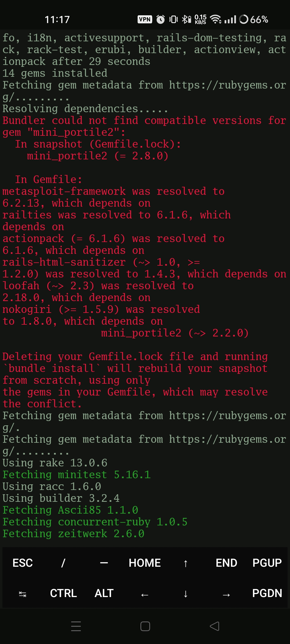This screenshot has width=290, height=644.
Task: Toggle the ALT modifier key
Action: click(x=104, y=593)
